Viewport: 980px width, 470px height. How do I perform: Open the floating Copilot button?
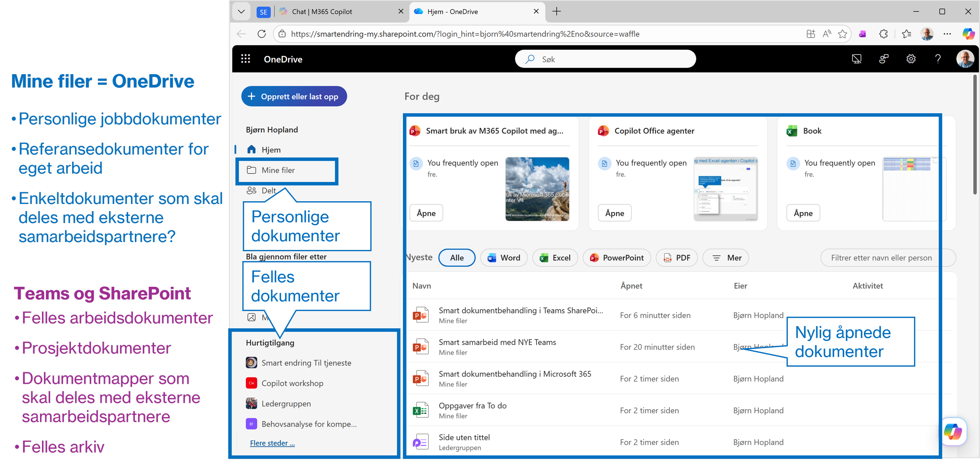tap(953, 432)
